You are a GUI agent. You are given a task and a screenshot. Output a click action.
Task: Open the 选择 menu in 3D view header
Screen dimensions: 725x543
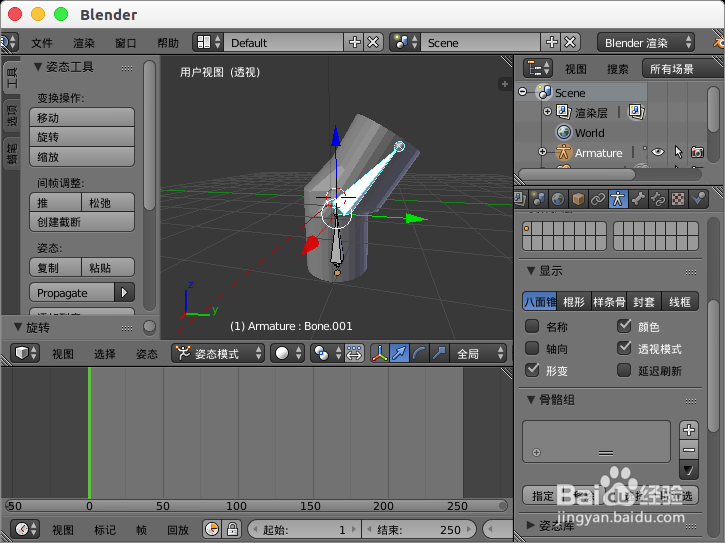105,354
